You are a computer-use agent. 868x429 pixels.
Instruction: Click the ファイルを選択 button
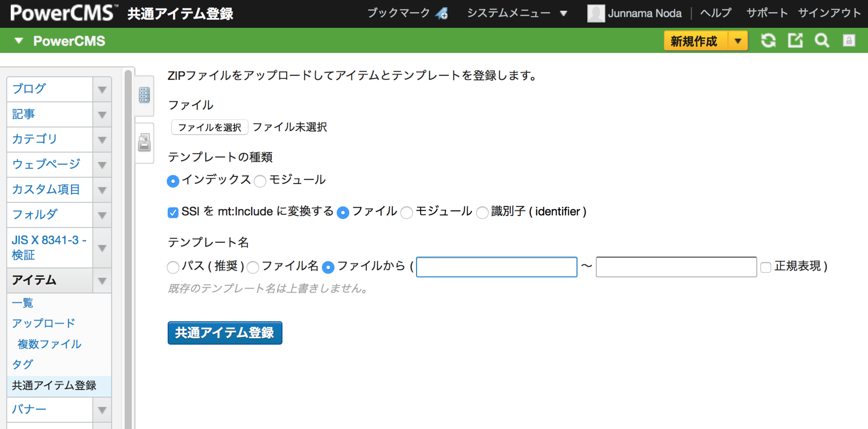click(210, 127)
